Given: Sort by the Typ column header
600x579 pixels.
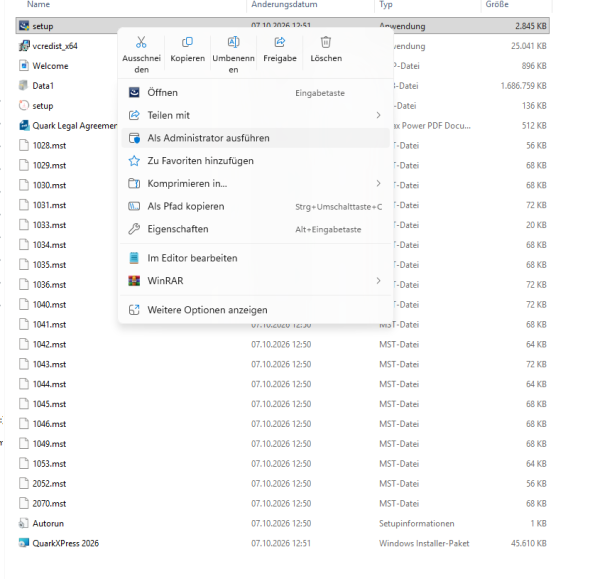Looking at the screenshot, I should click(x=386, y=4).
